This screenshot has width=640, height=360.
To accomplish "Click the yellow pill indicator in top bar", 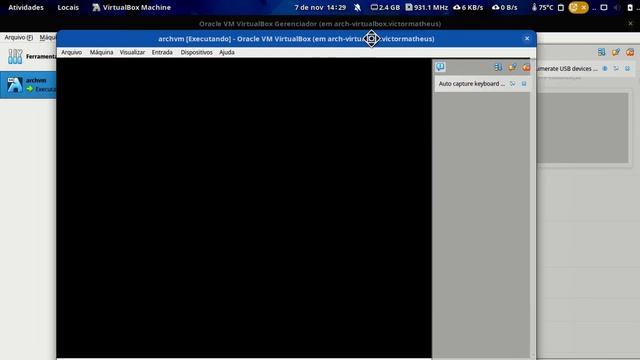I will [x=579, y=7].
